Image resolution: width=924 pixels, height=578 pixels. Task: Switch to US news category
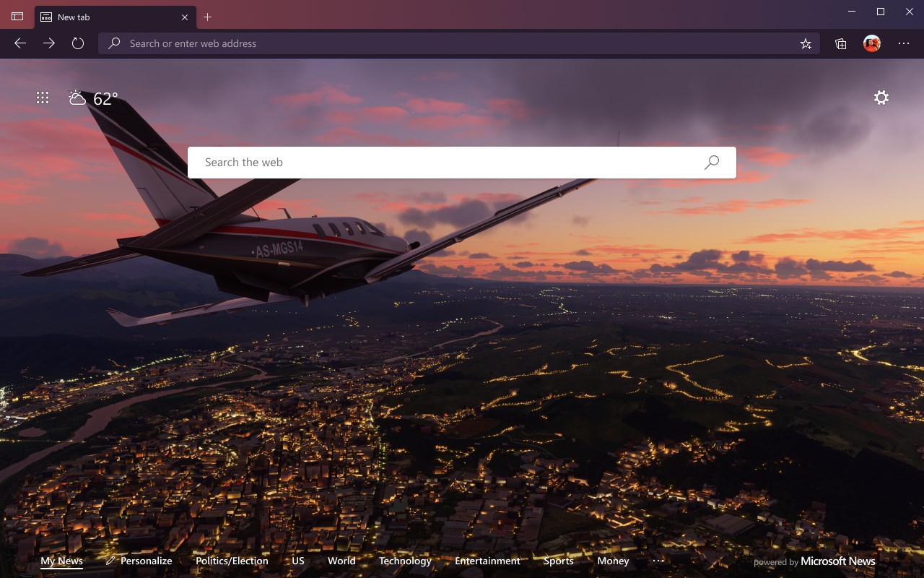tap(298, 561)
